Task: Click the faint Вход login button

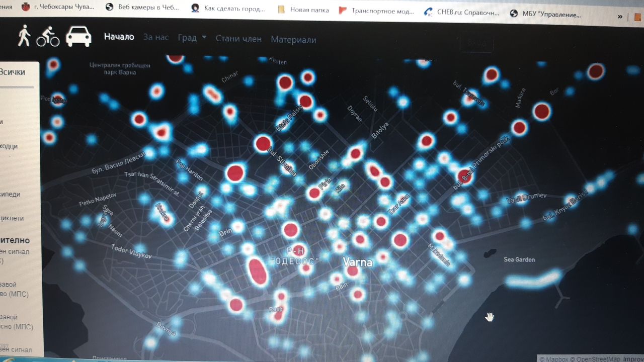Action: (x=476, y=42)
